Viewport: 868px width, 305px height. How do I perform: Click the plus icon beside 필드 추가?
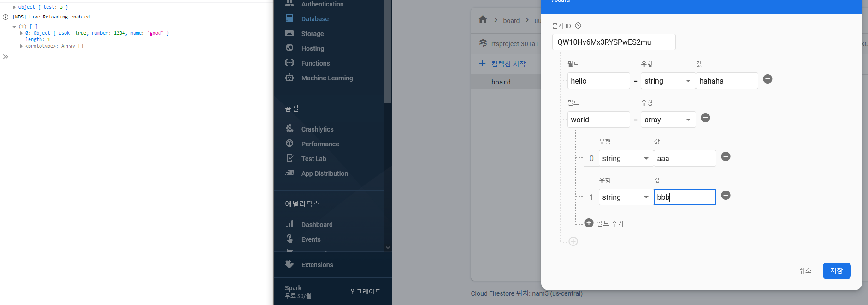click(x=589, y=223)
